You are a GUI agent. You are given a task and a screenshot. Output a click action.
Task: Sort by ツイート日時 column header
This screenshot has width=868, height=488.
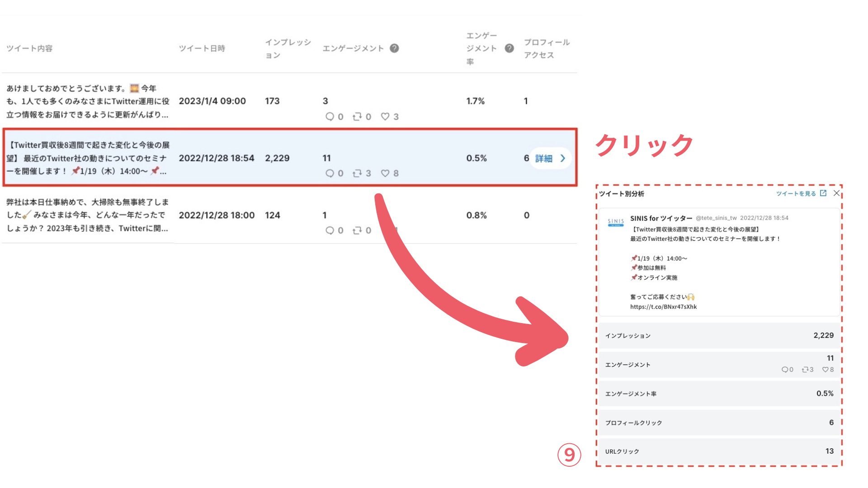[x=202, y=48]
